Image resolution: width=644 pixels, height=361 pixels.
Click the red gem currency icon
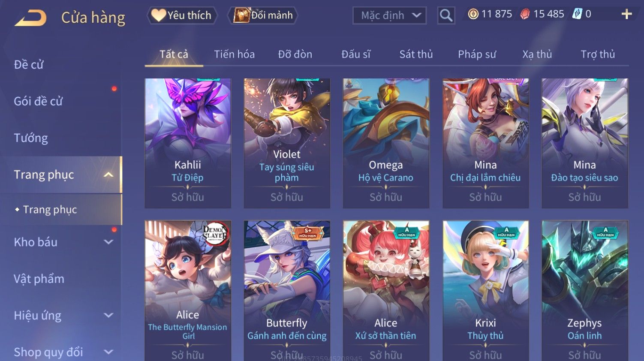(525, 14)
